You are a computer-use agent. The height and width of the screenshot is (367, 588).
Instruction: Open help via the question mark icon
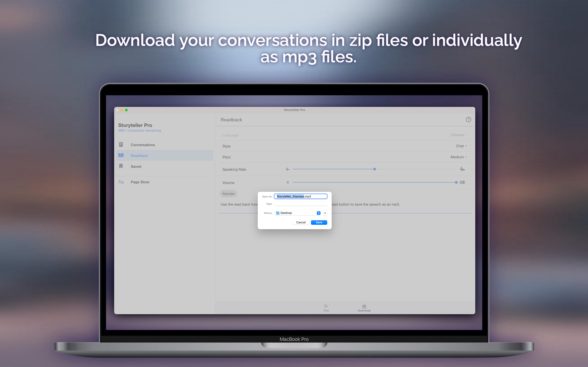(x=468, y=119)
